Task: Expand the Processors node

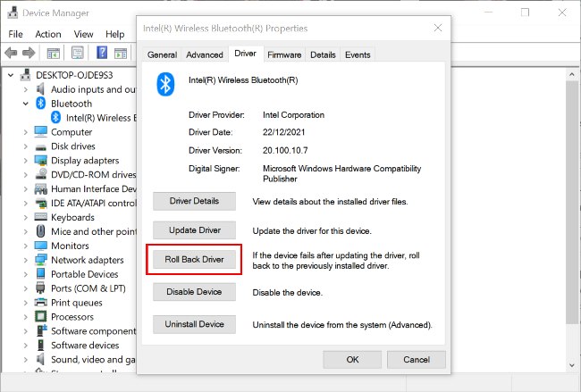Action: click(26, 317)
